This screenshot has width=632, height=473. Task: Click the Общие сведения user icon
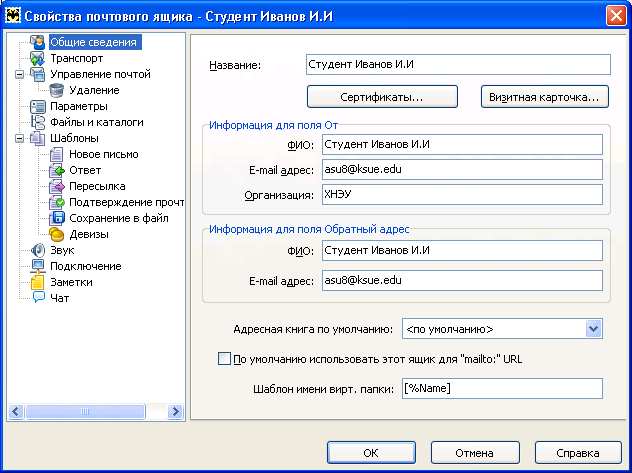click(x=37, y=42)
